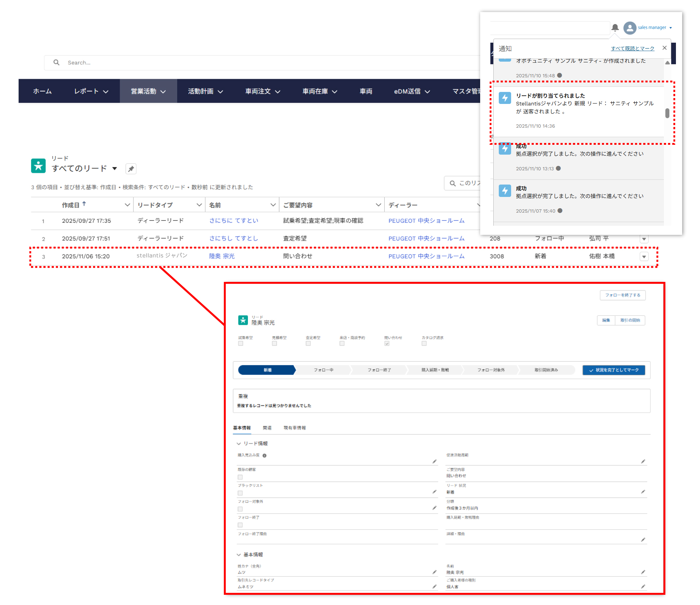700x605 pixels.
Task: Switch to the 現有車情報 tab
Action: (x=295, y=428)
